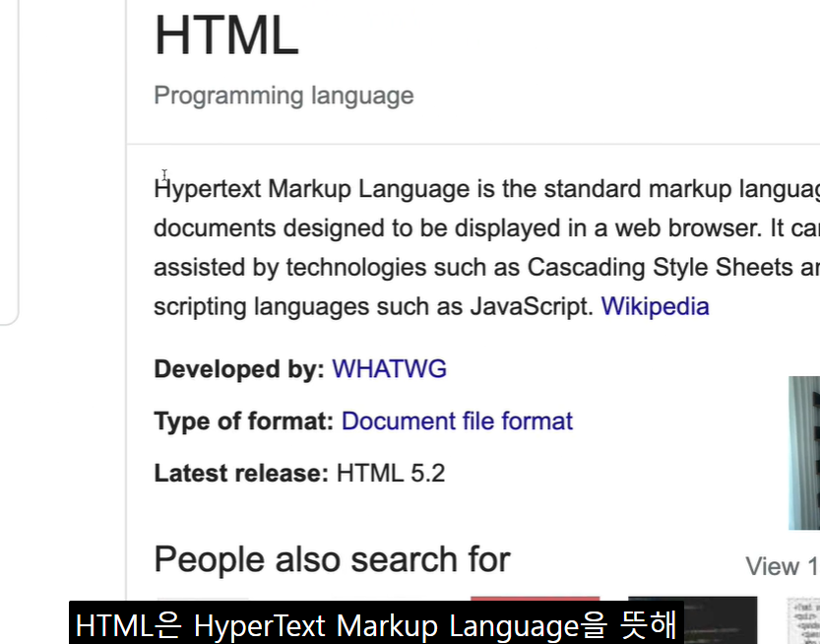Image resolution: width=820 pixels, height=644 pixels.
Task: Open the WHATWG developer link
Action: [x=389, y=369]
